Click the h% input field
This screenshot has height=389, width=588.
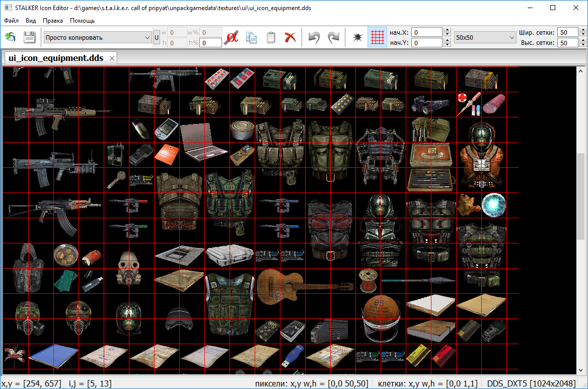(210, 43)
